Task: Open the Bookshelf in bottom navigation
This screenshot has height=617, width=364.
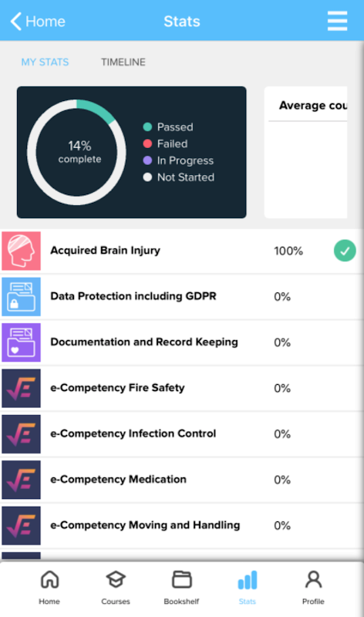Action: click(181, 588)
